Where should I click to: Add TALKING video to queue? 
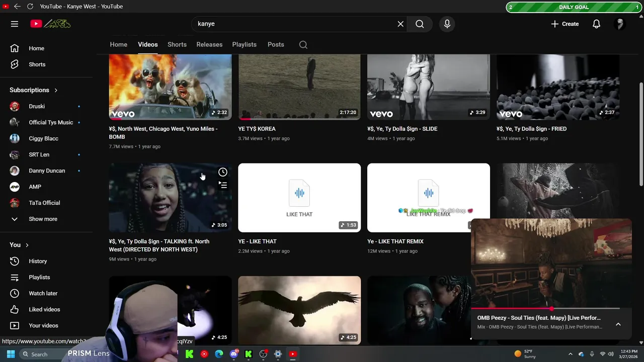(223, 185)
